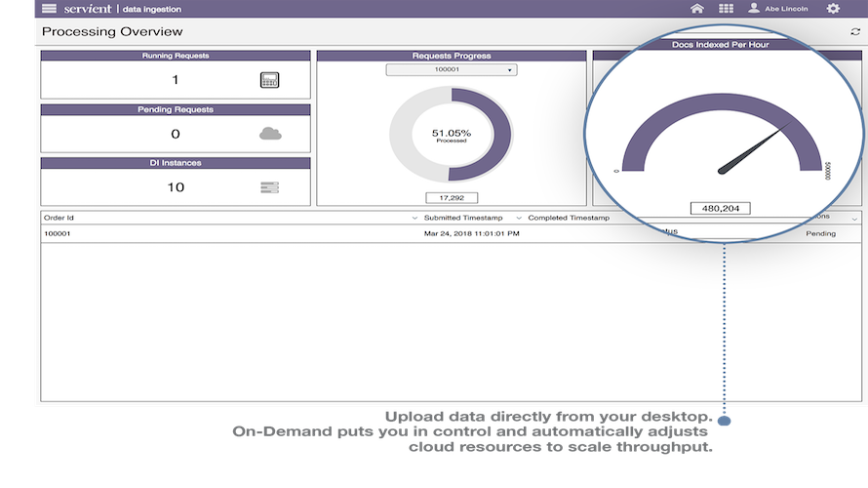
Task: Click the server stack icon in DI Instances
Action: (269, 187)
